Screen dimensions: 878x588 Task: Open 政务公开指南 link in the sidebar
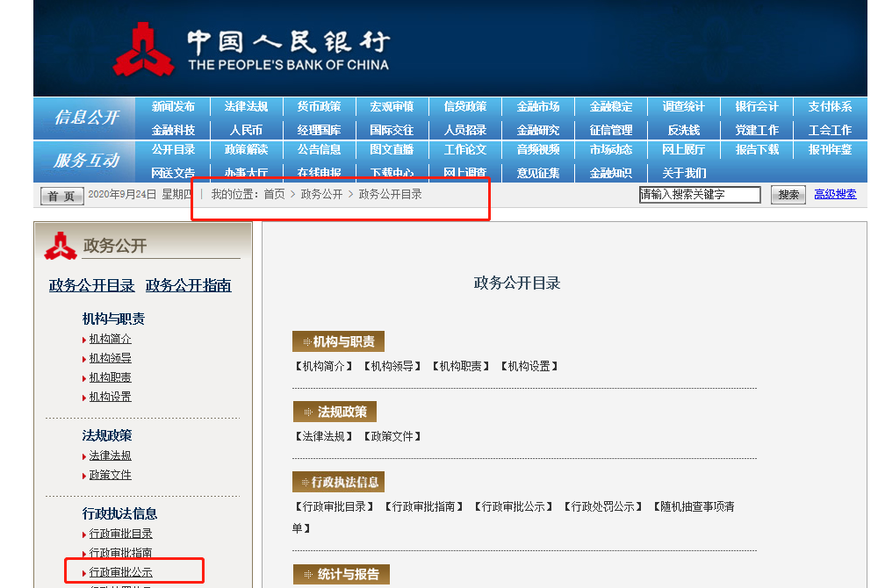click(189, 285)
